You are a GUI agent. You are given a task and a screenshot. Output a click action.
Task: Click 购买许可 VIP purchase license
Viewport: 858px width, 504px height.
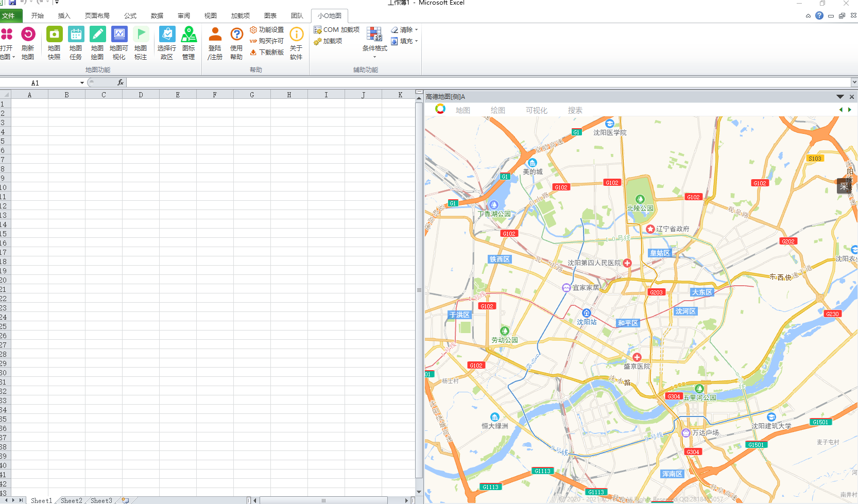click(x=267, y=41)
